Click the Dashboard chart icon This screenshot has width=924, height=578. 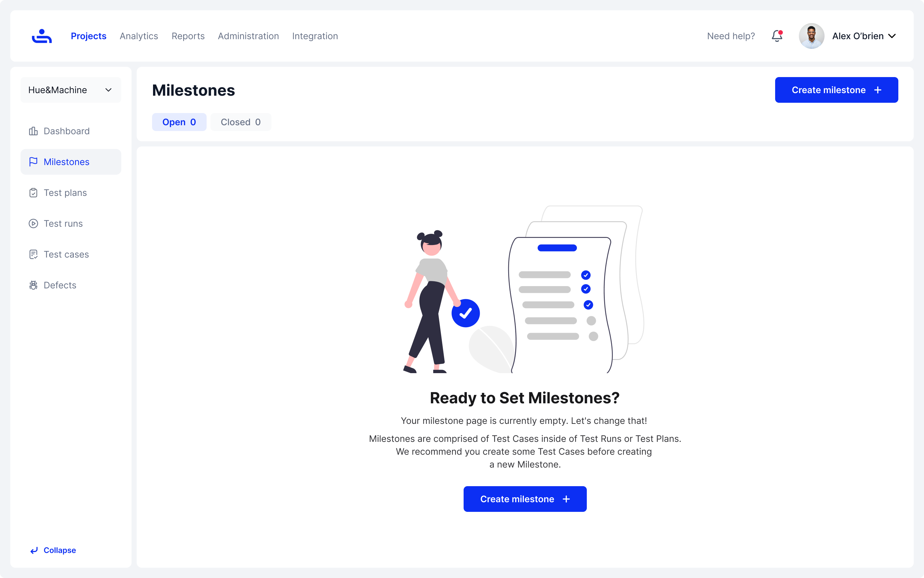[x=33, y=131]
